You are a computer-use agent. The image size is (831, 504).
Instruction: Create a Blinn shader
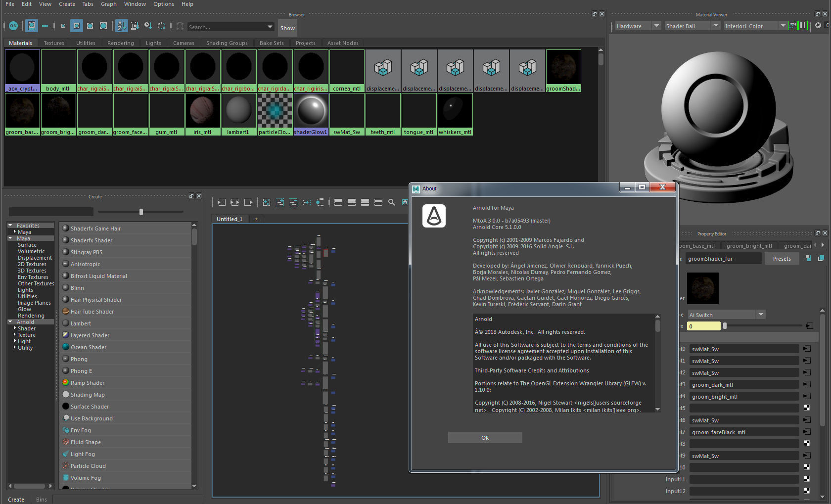click(x=126, y=288)
